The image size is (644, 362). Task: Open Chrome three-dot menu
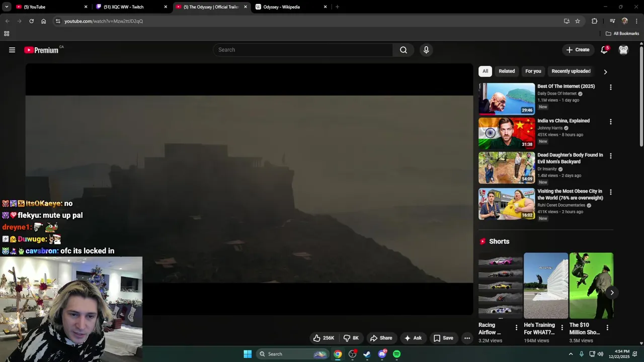tap(637, 21)
